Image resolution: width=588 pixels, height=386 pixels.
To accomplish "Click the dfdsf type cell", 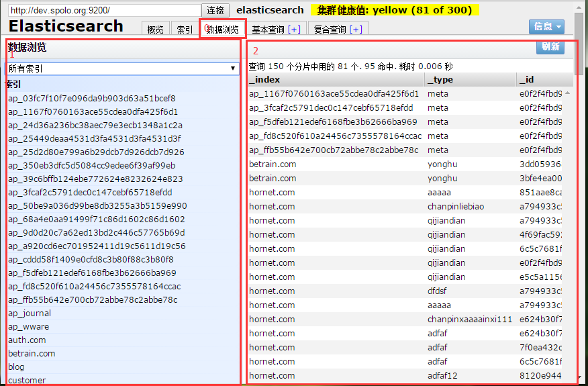I will tap(437, 291).
